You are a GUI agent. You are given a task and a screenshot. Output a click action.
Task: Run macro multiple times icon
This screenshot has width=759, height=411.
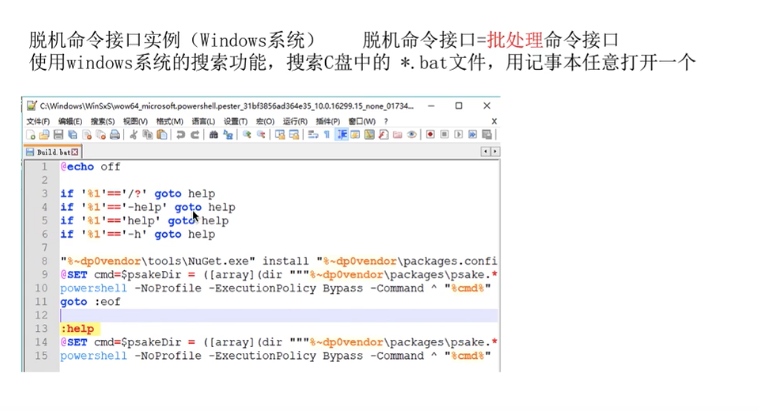coord(472,135)
